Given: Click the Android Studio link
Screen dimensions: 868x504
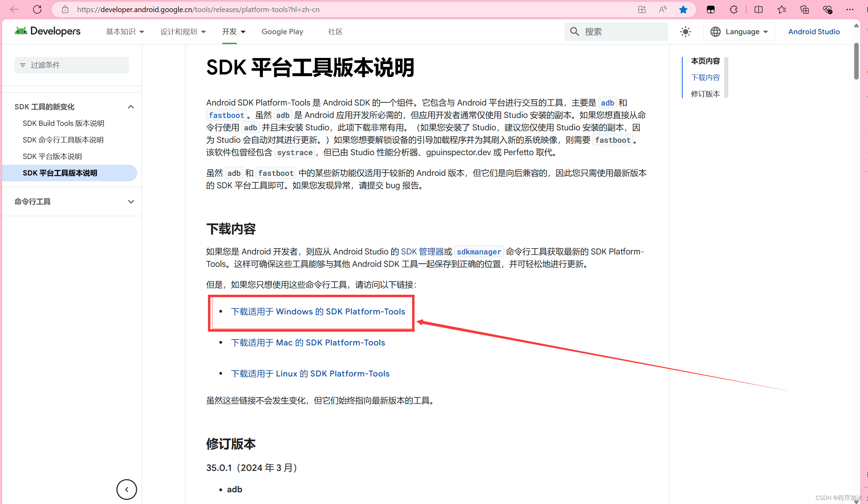Looking at the screenshot, I should tap(814, 32).
